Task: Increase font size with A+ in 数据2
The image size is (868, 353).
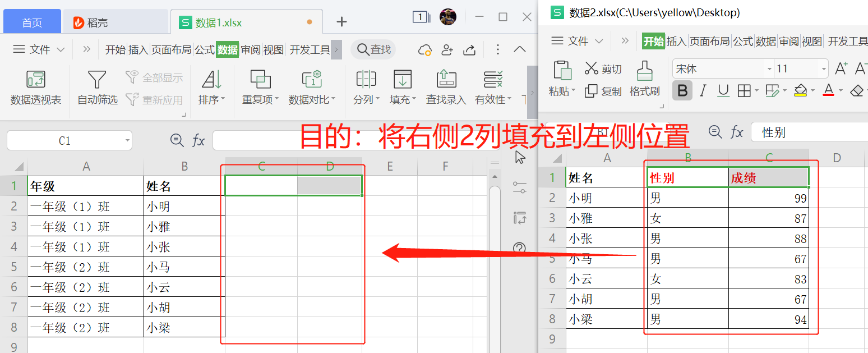Action: [x=841, y=68]
